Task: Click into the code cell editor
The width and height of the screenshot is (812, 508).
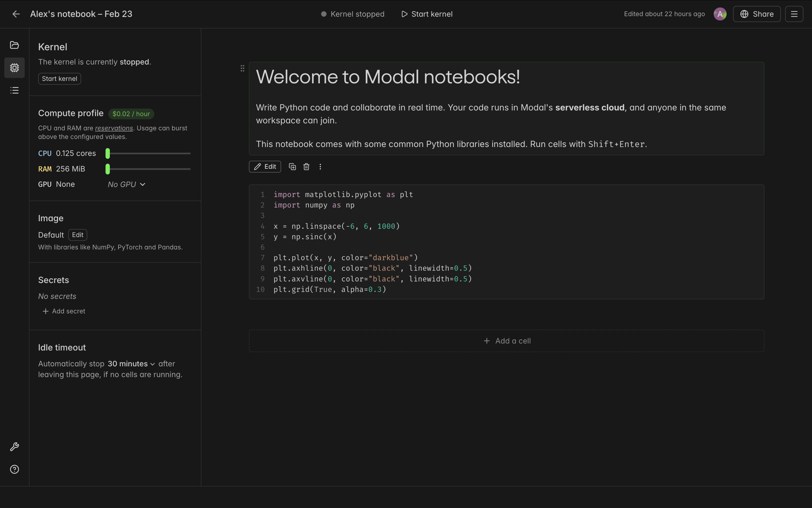Action: [506, 242]
